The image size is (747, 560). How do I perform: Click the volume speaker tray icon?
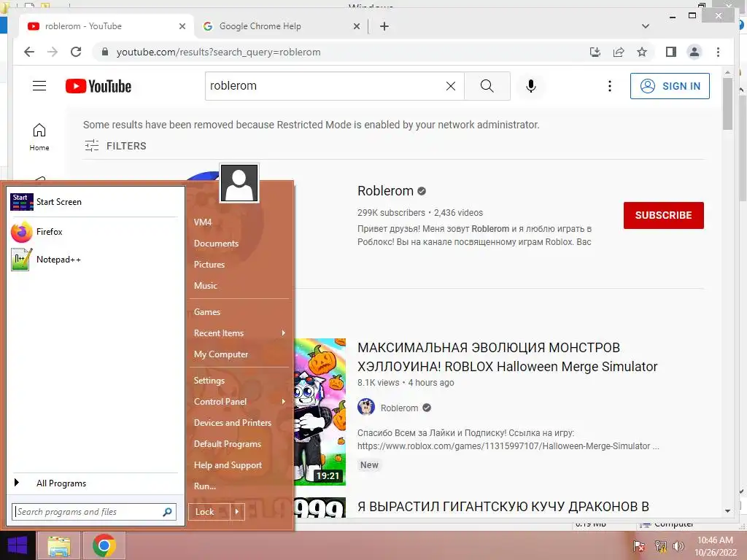(678, 546)
